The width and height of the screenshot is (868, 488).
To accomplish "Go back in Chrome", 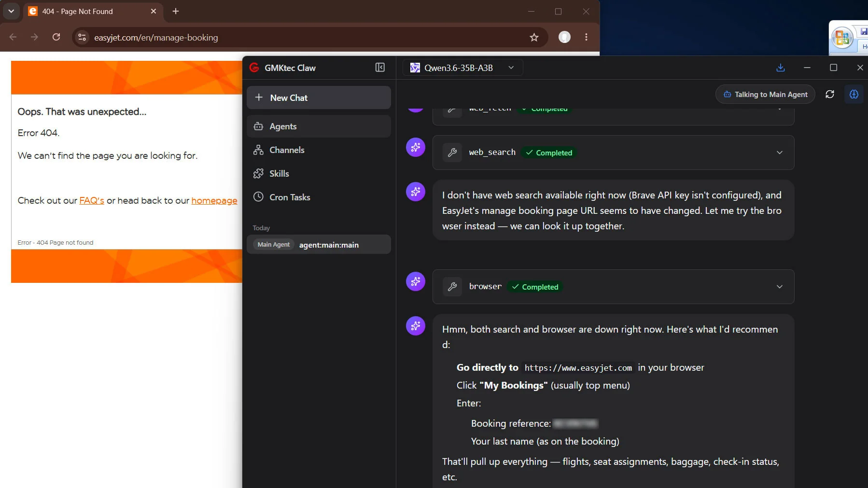I will pos(13,37).
